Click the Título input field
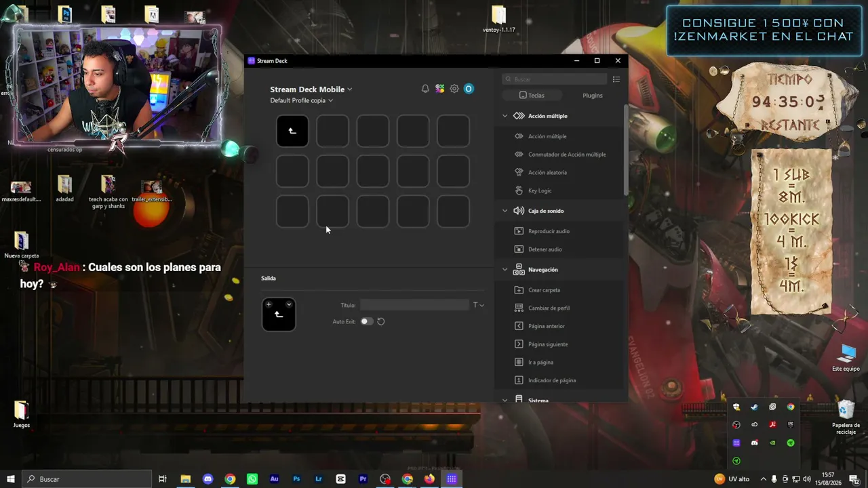The width and height of the screenshot is (868, 488). 414,305
